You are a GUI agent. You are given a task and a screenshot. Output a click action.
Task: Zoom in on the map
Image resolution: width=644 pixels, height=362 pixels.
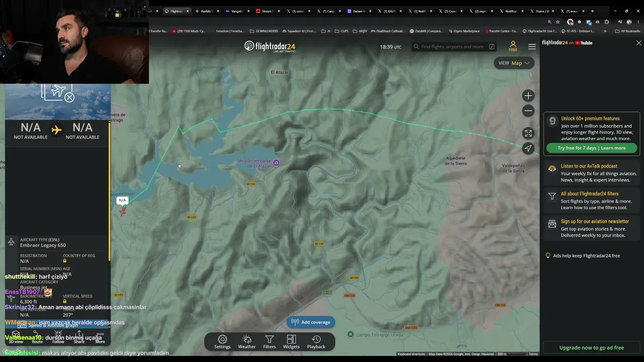528,96
